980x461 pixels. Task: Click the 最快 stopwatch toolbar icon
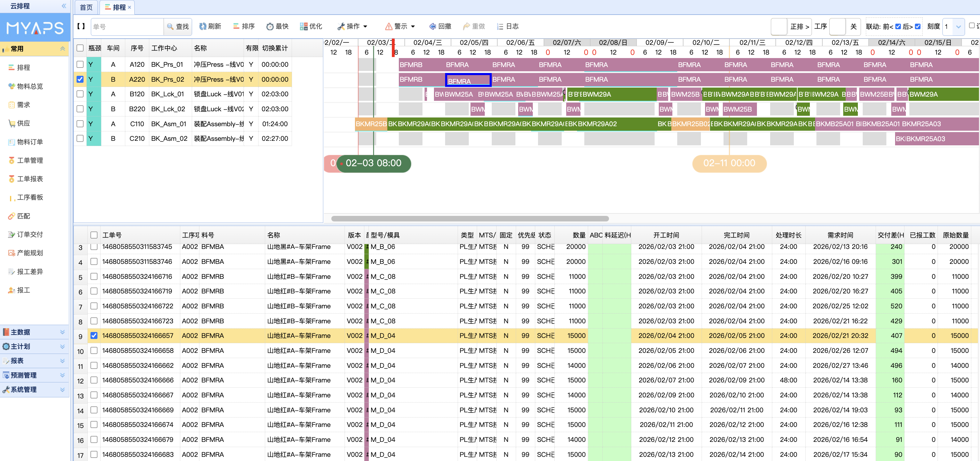point(270,26)
